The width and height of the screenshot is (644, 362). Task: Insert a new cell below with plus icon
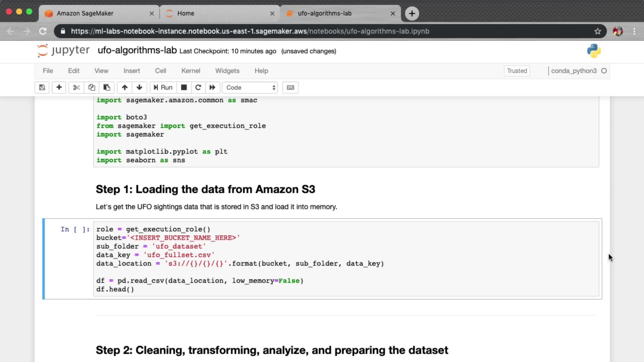[x=59, y=87]
